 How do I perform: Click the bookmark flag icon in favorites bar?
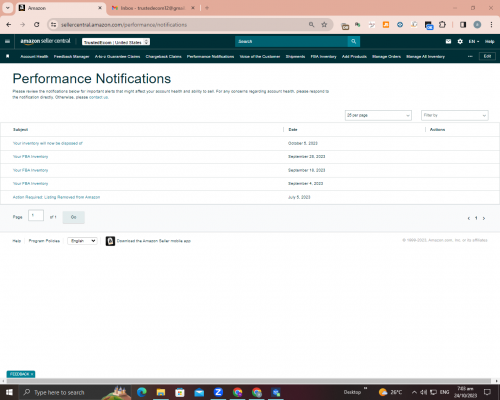8,56
